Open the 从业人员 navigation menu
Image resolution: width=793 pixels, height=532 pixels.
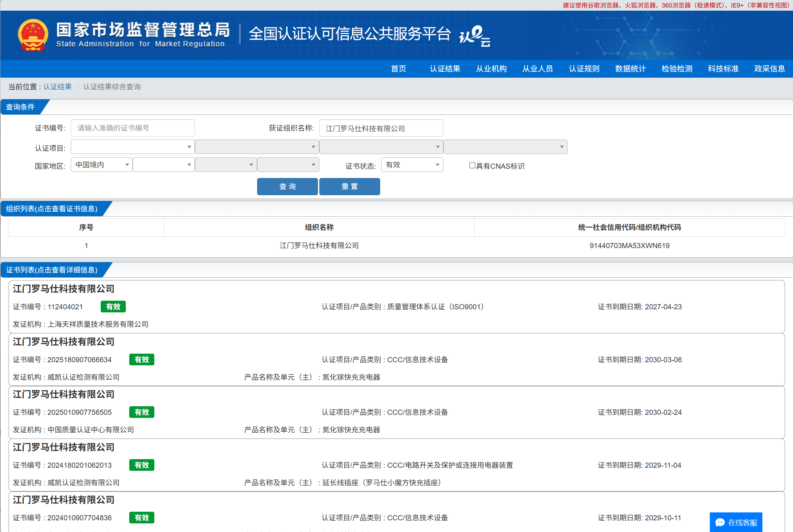pyautogui.click(x=538, y=69)
